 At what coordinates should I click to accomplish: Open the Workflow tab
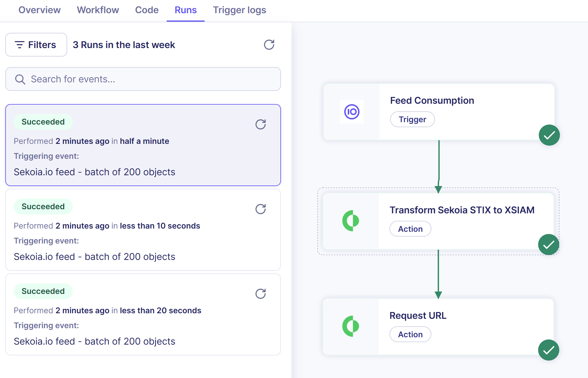pyautogui.click(x=98, y=10)
